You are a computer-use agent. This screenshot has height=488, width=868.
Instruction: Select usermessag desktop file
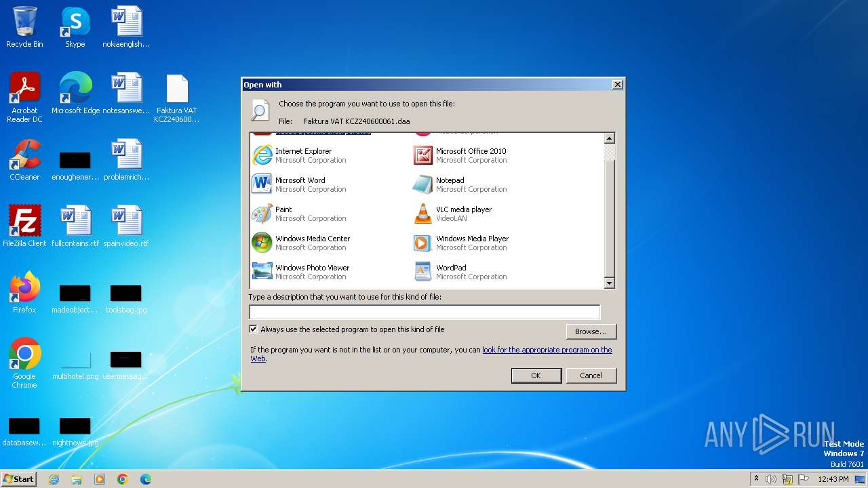point(126,366)
